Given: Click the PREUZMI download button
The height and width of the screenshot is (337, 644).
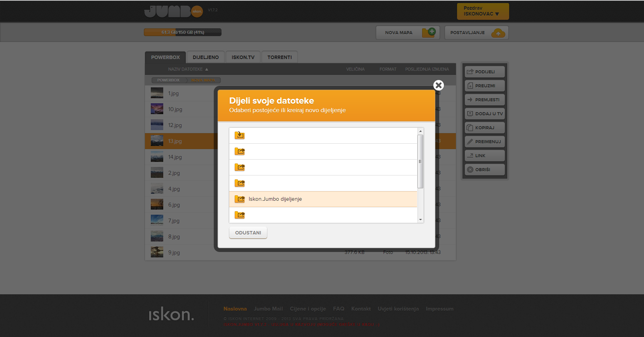Looking at the screenshot, I should 485,86.
